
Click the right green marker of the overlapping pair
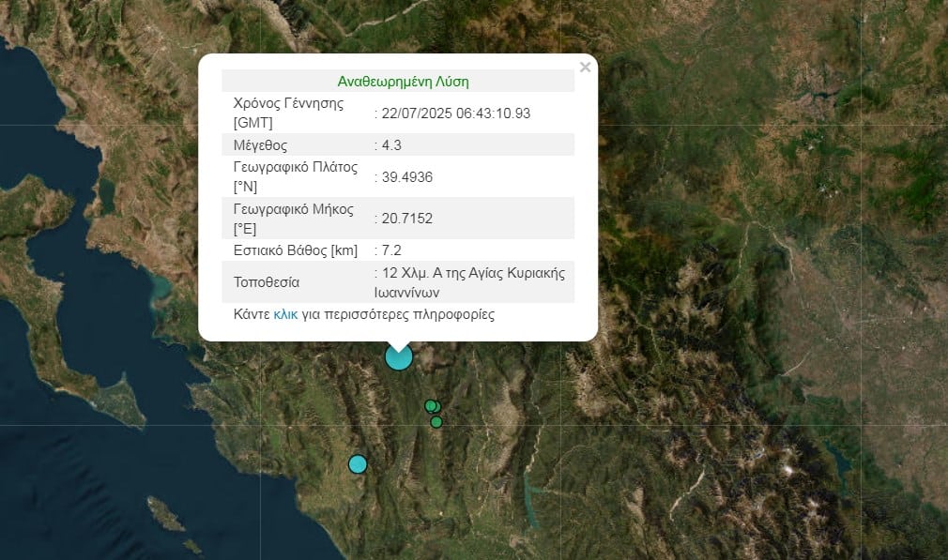click(x=437, y=407)
